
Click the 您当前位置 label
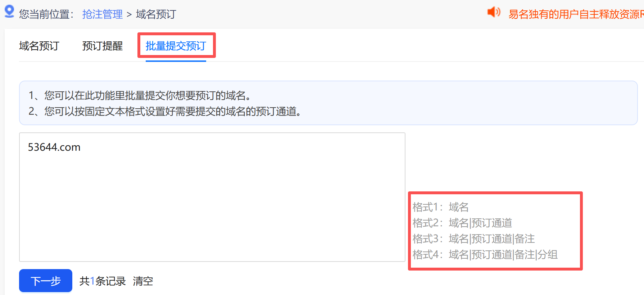coord(46,14)
